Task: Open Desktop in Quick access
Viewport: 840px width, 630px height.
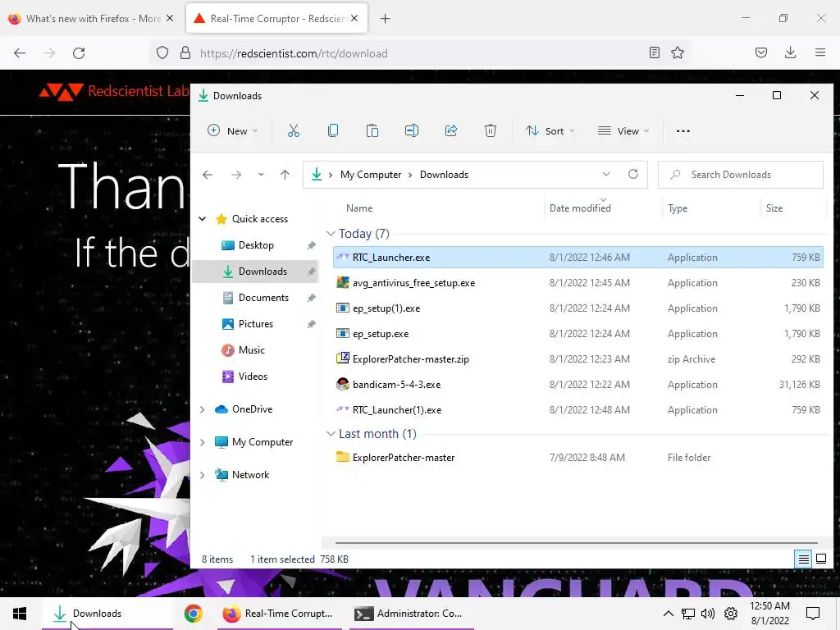Action: point(256,244)
